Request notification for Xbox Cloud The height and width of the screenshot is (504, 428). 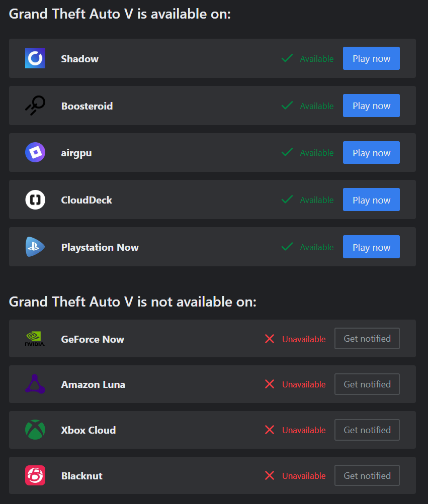pos(367,430)
